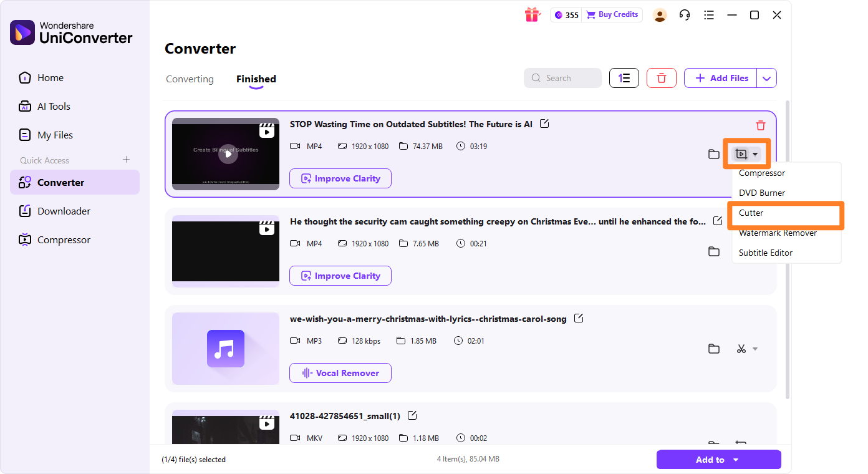Expand Quick Access with the plus icon
The height and width of the screenshot is (474, 868).
(126, 160)
